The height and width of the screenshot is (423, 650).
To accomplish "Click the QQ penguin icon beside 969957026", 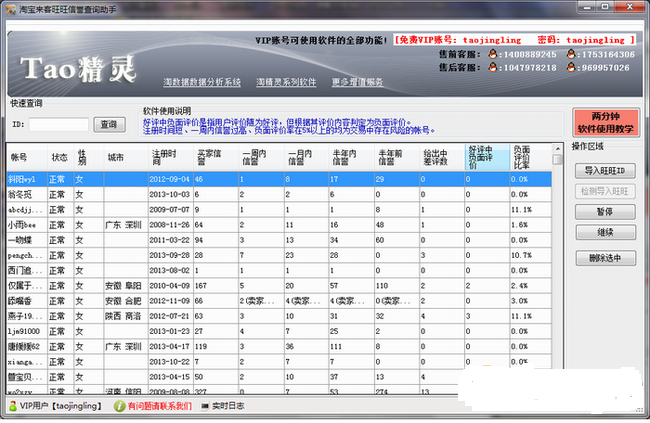I will tap(571, 67).
